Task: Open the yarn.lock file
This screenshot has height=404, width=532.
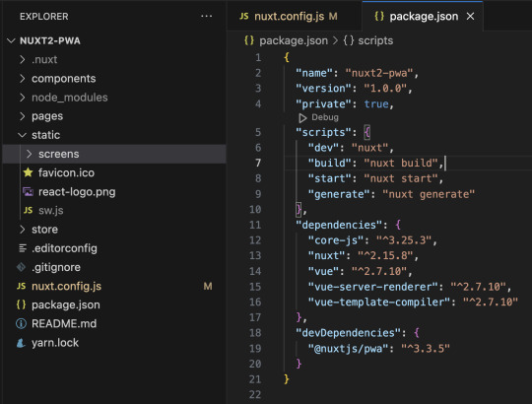Action: [55, 343]
